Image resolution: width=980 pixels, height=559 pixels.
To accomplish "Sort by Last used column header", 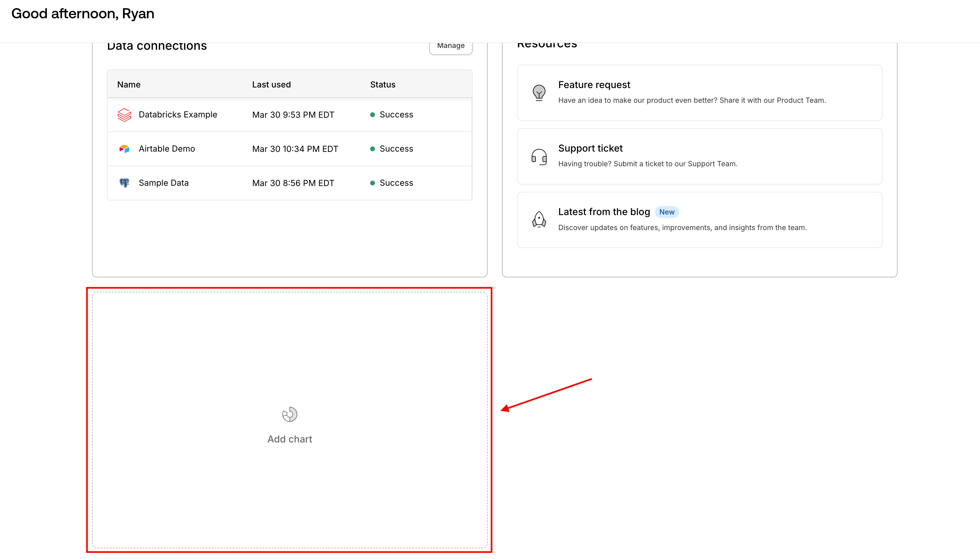I will [x=271, y=84].
